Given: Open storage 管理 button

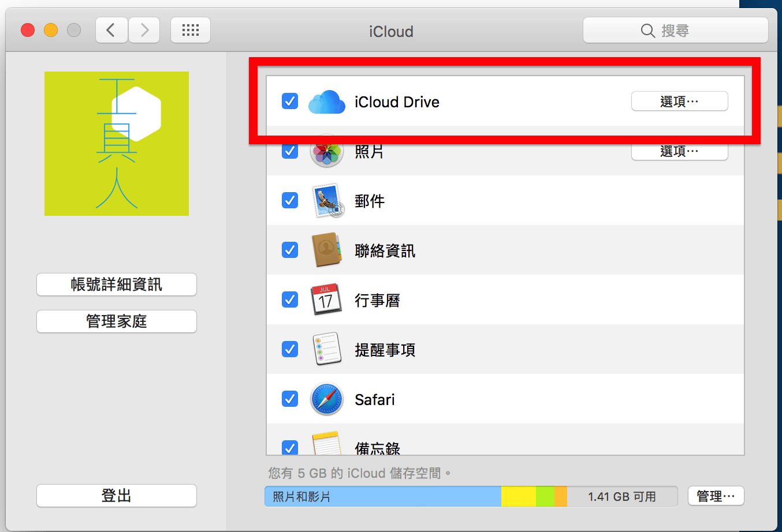Looking at the screenshot, I should coord(716,496).
